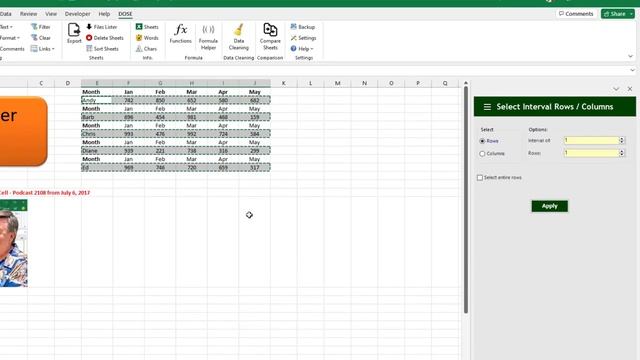
Task: Collapse the ribbon with the chevron
Action: coord(631,56)
